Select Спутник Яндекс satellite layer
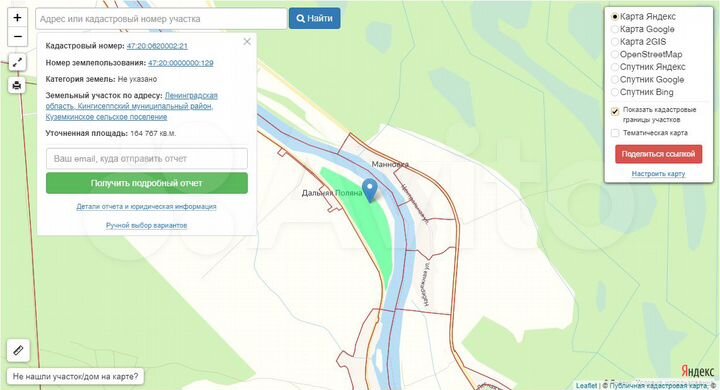The height and width of the screenshot is (390, 720). click(x=615, y=67)
